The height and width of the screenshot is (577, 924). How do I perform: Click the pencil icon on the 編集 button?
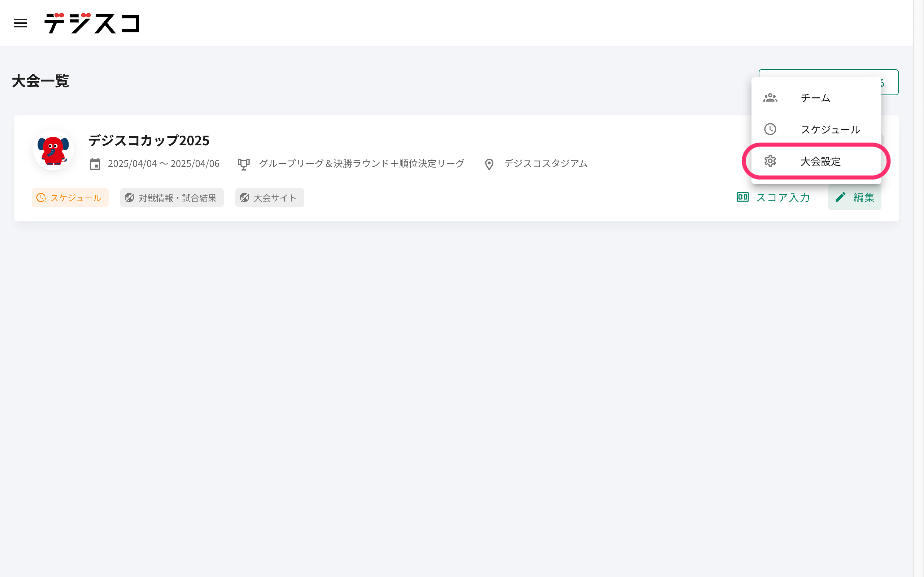(x=841, y=197)
